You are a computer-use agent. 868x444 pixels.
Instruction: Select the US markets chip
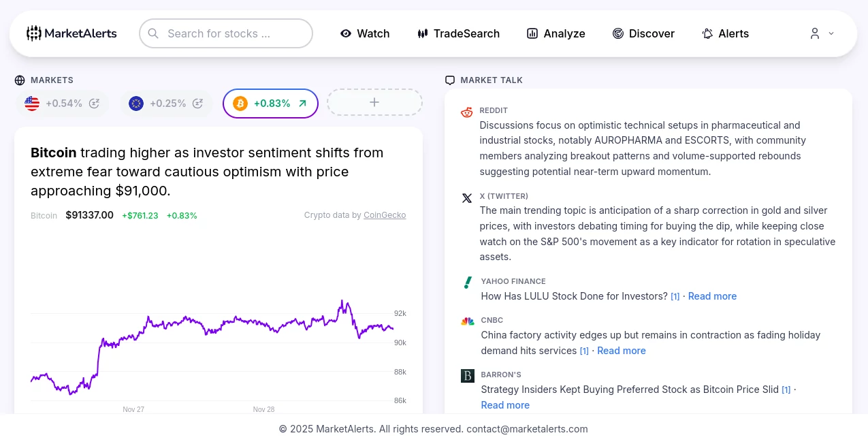pos(63,103)
